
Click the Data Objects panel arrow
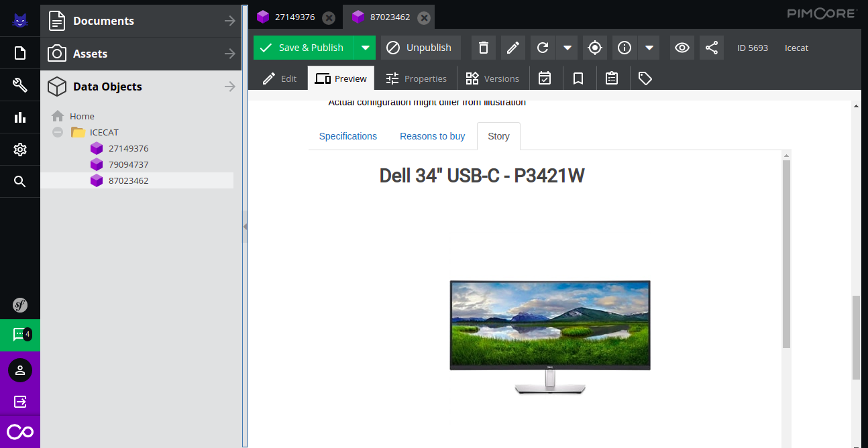click(230, 87)
